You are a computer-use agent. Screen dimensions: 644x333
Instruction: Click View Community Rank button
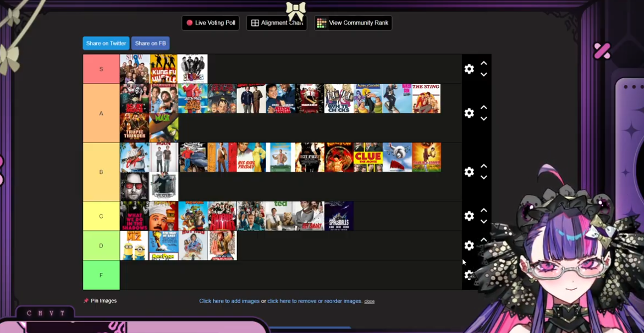tap(353, 23)
